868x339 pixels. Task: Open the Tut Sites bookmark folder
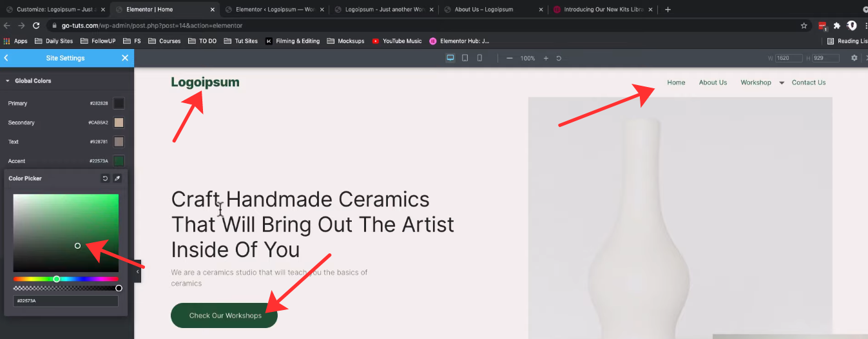coord(241,41)
